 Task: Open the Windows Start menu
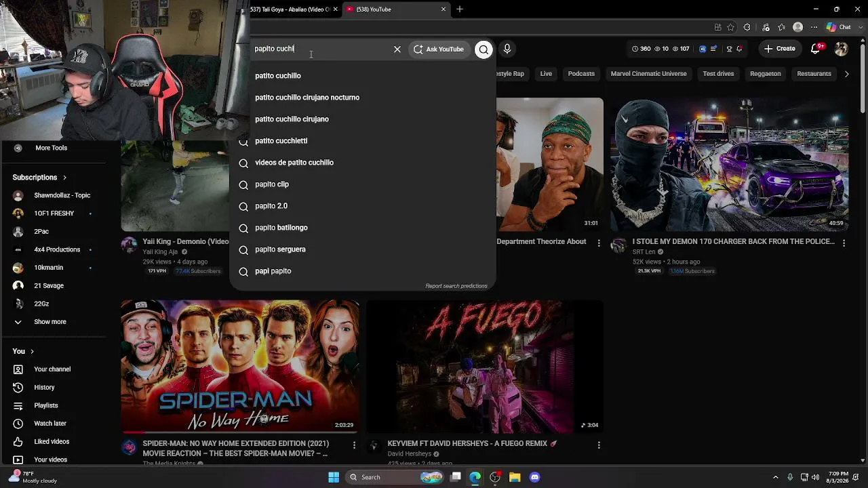click(334, 477)
